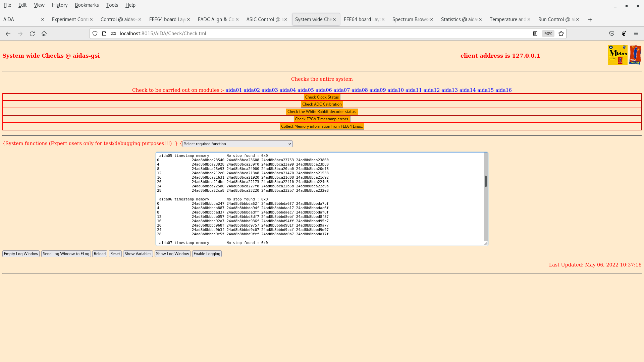Close the Experiment Control tab

click(x=91, y=19)
